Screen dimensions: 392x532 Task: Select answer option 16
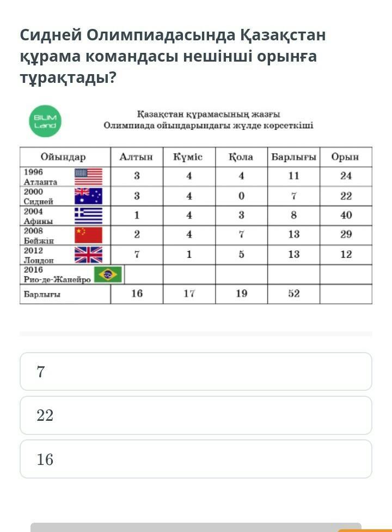click(196, 459)
